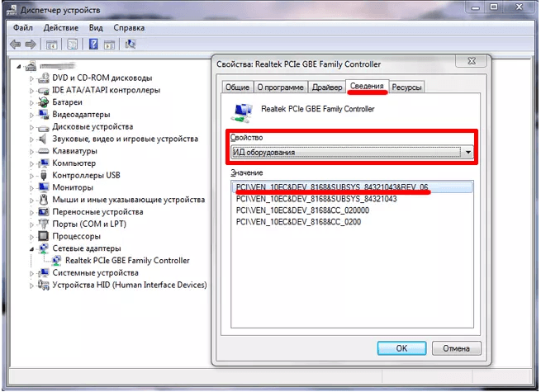The height and width of the screenshot is (392, 541).
Task: Switch to the Сведения tab
Action: point(367,86)
